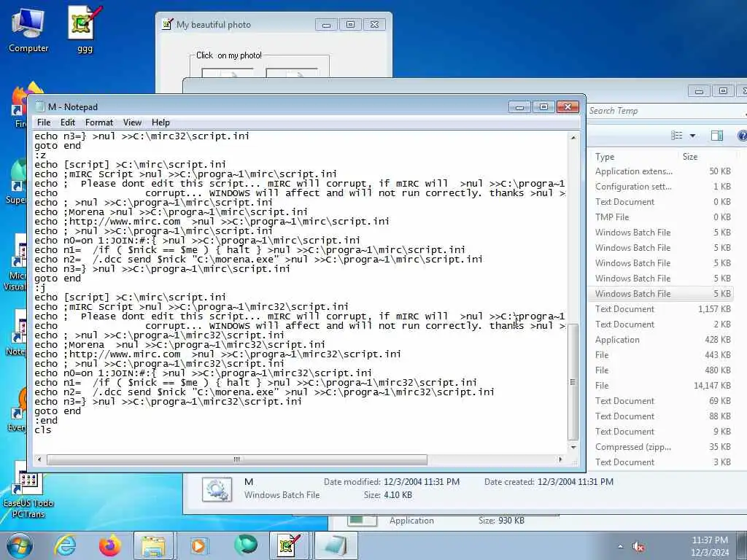
Task: Open the View menu in Notepad
Action: pyautogui.click(x=133, y=122)
